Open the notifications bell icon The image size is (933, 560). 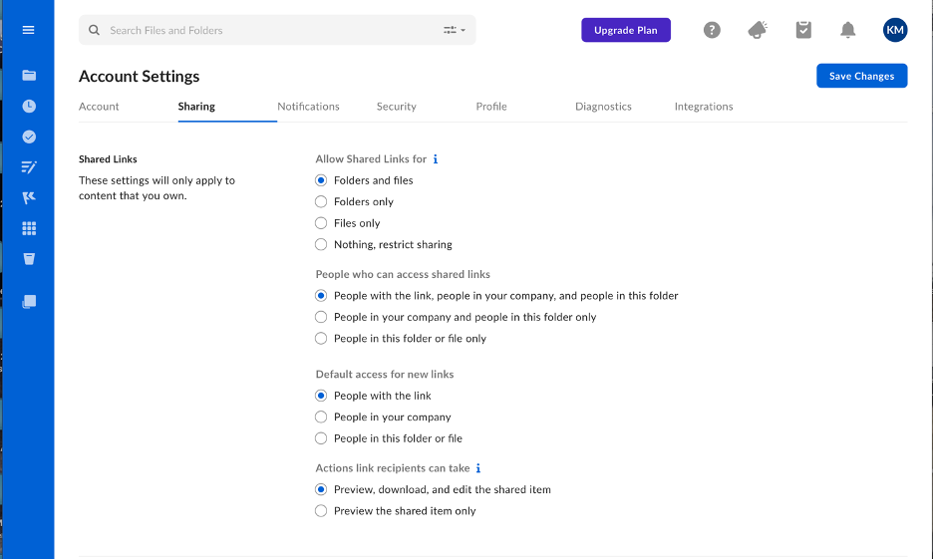[848, 30]
